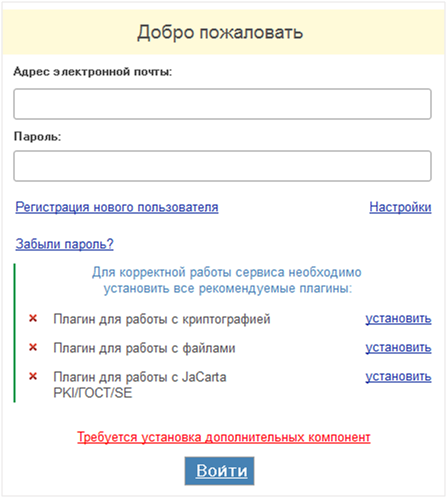Click Плагин для работы с криптографией text

click(162, 319)
